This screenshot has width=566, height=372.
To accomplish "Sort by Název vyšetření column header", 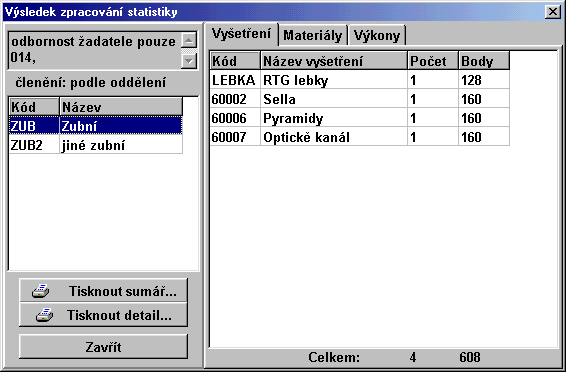I will (x=334, y=61).
